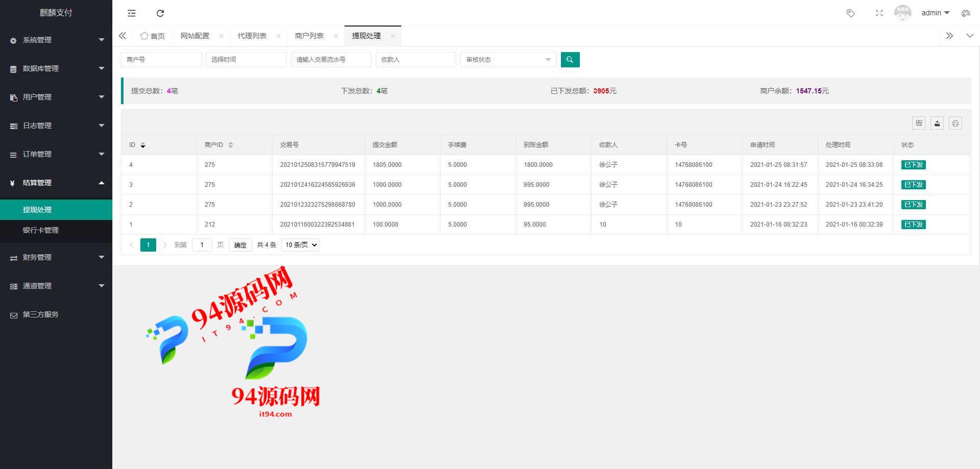
Task: Open the theme palette icon
Action: [965, 13]
